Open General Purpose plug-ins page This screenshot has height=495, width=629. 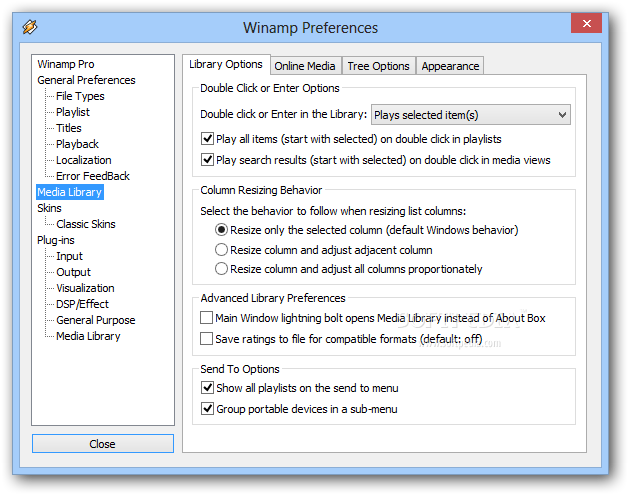96,320
